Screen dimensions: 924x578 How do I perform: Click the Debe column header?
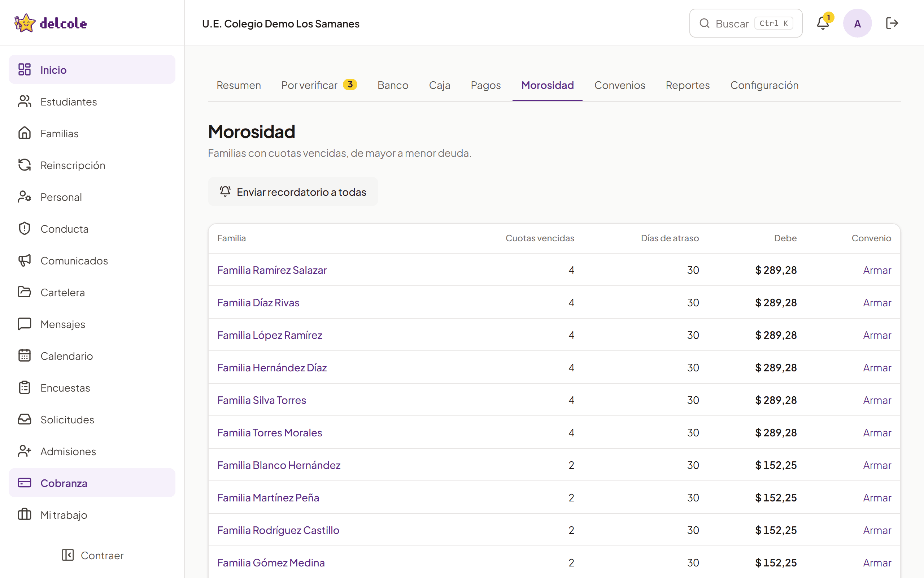pos(785,238)
